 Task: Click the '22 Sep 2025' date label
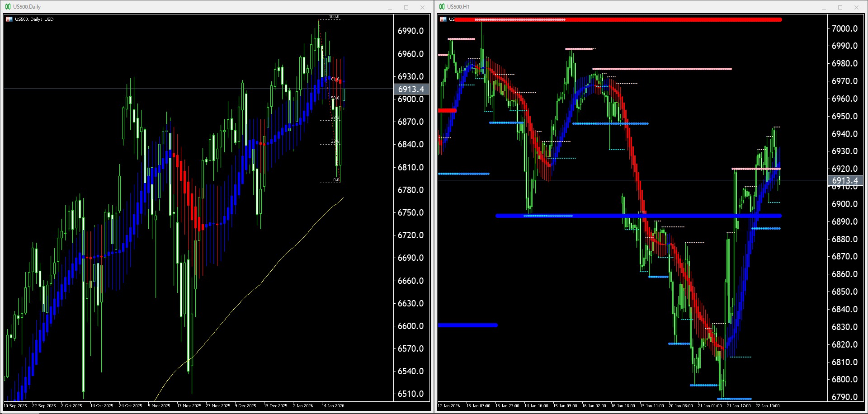(44, 406)
